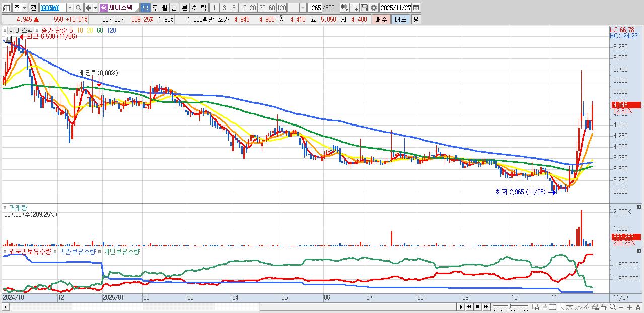
Task: Play the chart replay
Action: pyautogui.click(x=461, y=307)
